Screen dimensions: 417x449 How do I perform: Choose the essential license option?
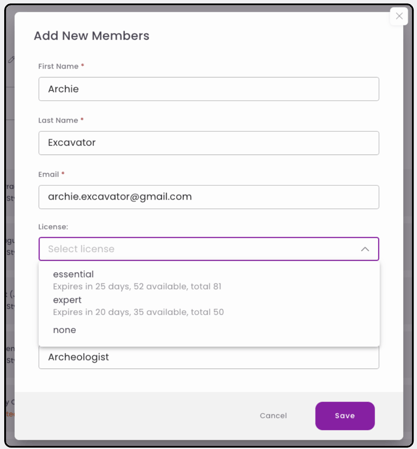[73, 274]
